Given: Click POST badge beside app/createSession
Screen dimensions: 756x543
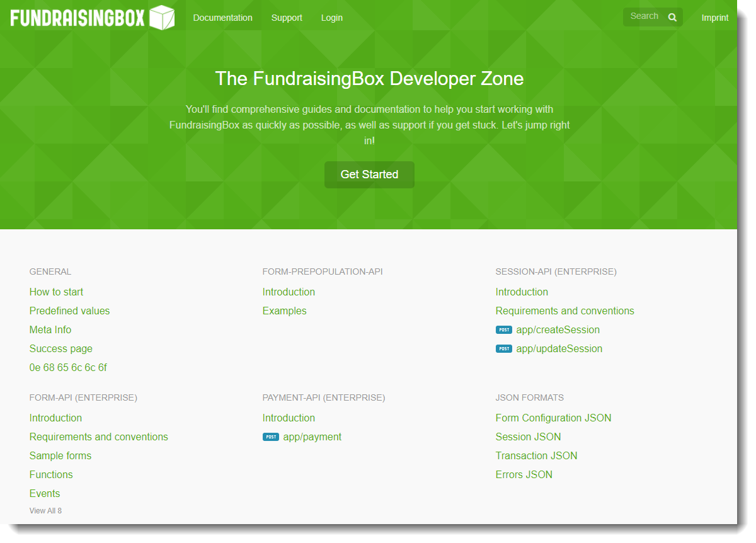Looking at the screenshot, I should (x=503, y=329).
